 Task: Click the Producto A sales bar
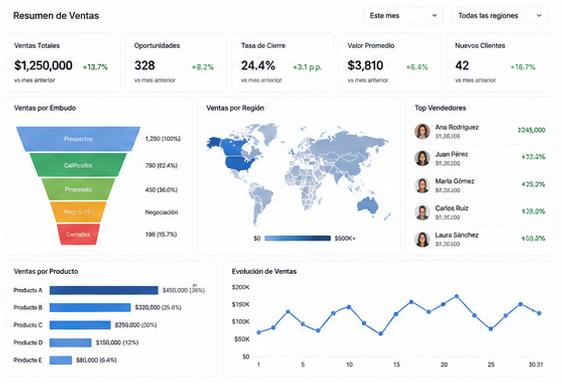[x=104, y=290]
